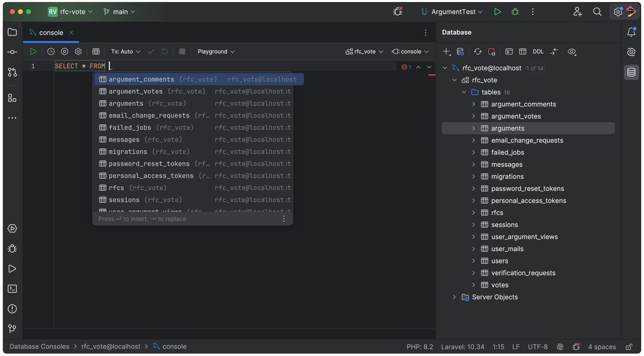Image resolution: width=644 pixels, height=356 pixels.
Task: Collapse the tables folder in the tree
Action: (x=464, y=92)
